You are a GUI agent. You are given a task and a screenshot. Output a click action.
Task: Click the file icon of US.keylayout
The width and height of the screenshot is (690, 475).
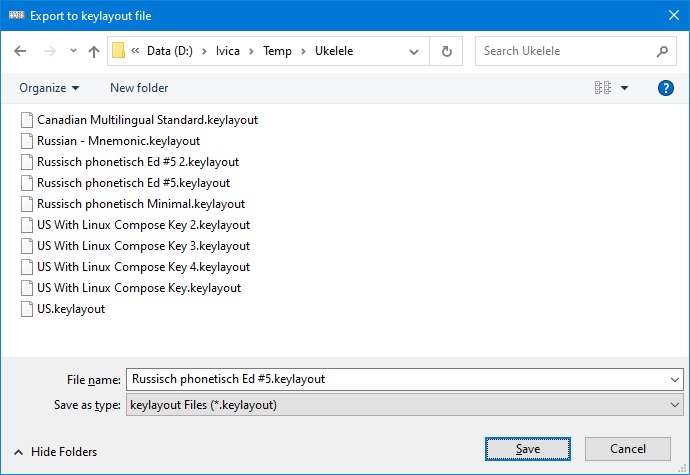click(x=27, y=309)
